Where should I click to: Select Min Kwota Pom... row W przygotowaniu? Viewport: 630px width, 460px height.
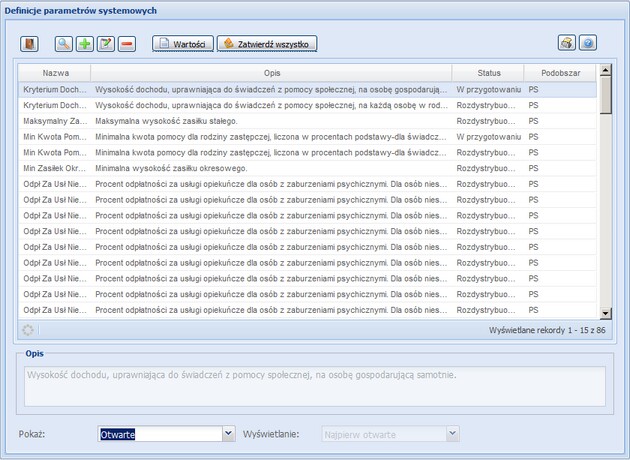pos(307,137)
